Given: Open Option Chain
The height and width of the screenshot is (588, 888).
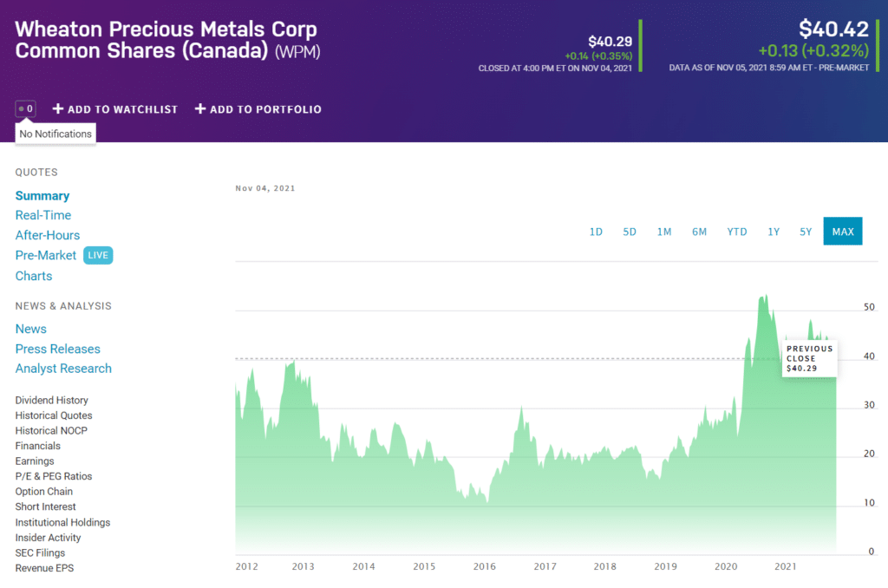Looking at the screenshot, I should pos(43,492).
